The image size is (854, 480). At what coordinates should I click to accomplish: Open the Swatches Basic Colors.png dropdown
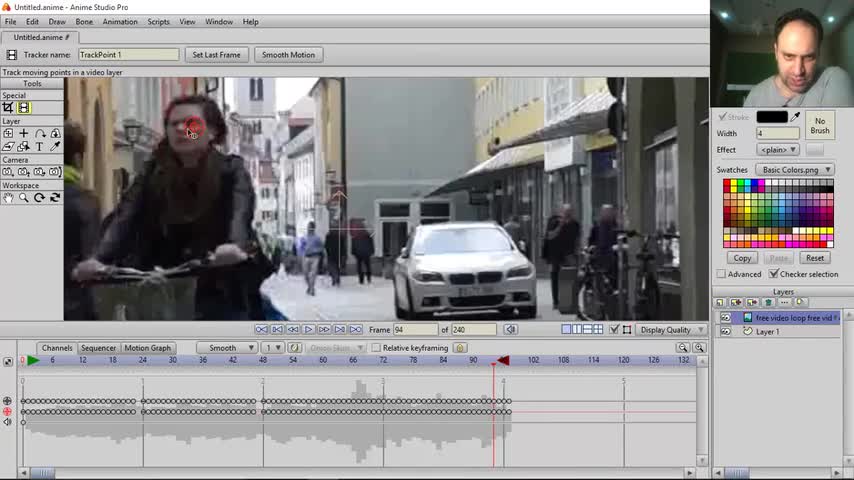(795, 169)
